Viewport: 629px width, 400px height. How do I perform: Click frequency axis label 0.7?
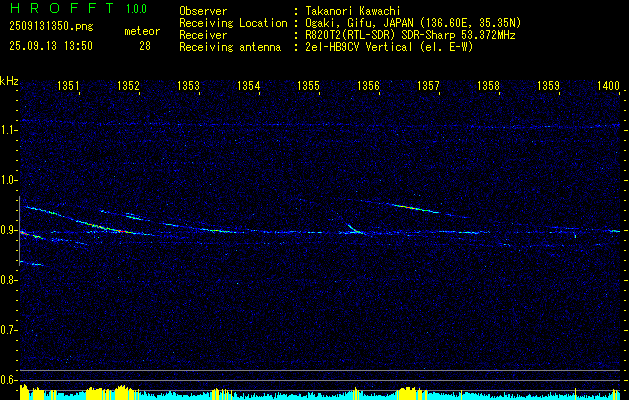coord(8,330)
